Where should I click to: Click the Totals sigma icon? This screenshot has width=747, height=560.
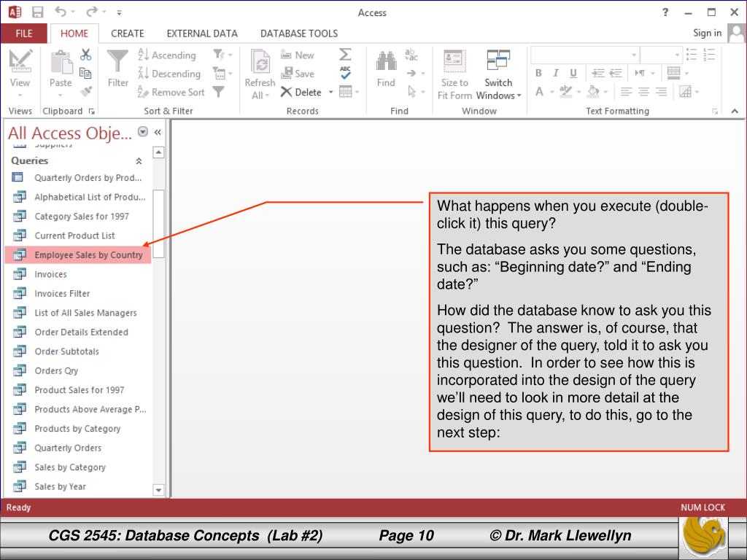pos(345,54)
